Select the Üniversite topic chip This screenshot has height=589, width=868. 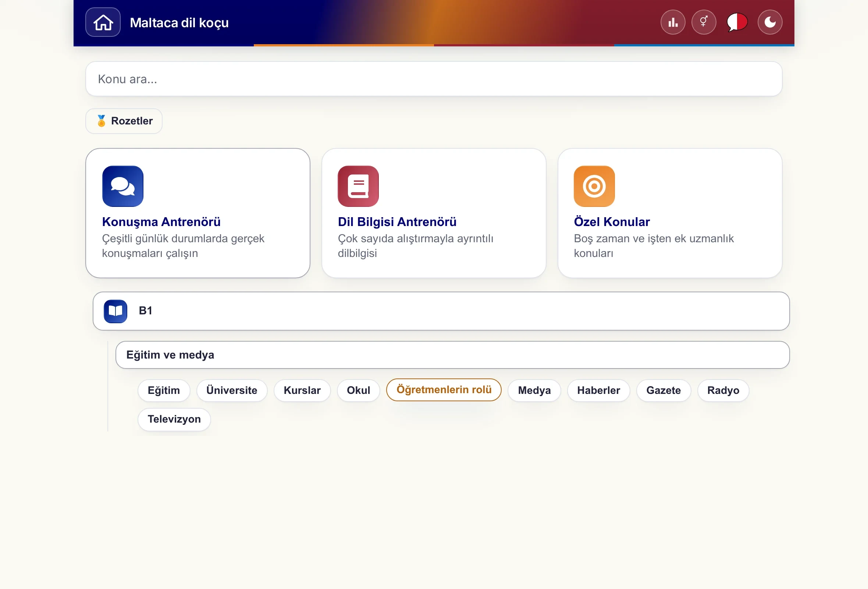click(x=232, y=391)
